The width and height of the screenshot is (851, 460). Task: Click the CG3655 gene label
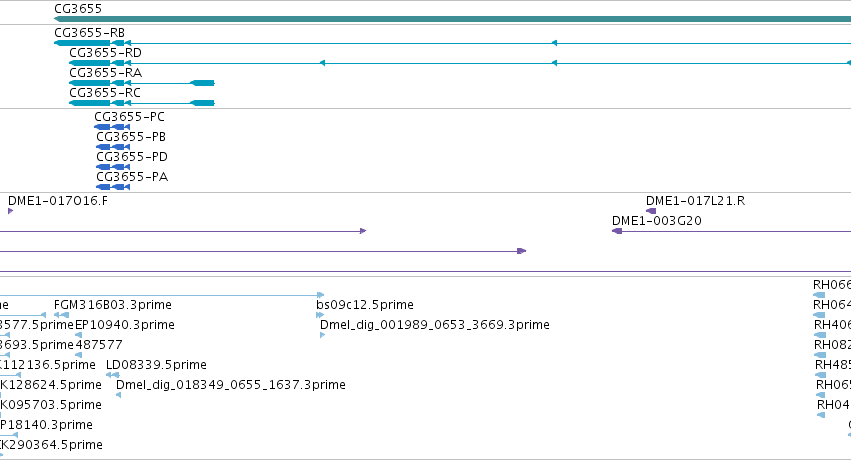coord(78,9)
